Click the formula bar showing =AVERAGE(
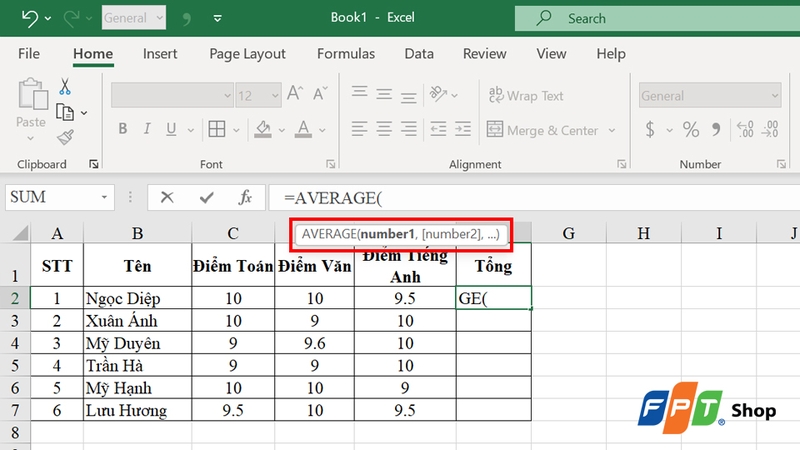Image resolution: width=800 pixels, height=450 pixels. point(534,197)
